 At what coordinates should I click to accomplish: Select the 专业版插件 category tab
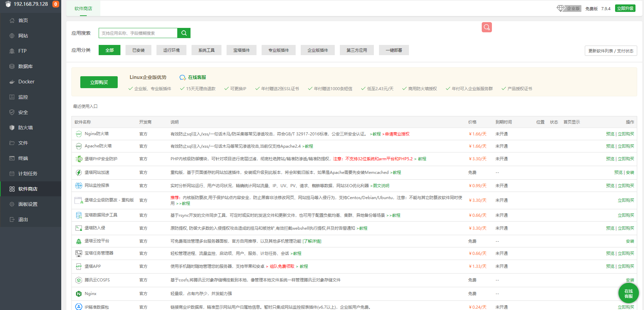[279, 50]
